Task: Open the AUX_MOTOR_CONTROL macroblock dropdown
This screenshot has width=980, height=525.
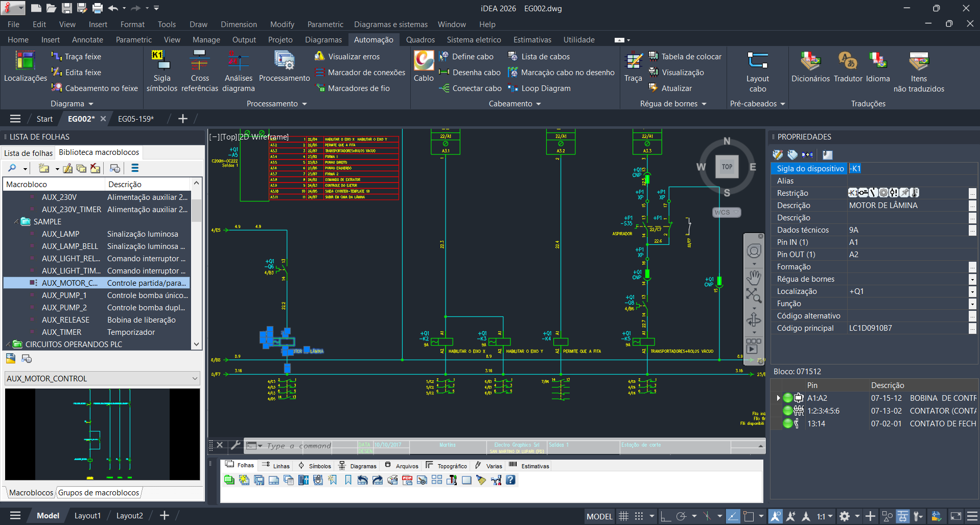Action: (x=195, y=379)
